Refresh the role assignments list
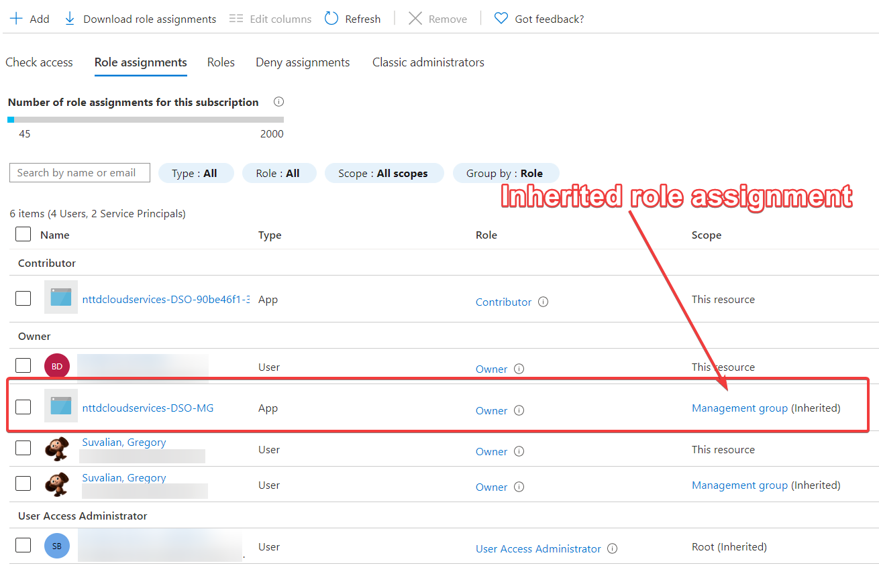The image size is (879, 588). click(331, 18)
